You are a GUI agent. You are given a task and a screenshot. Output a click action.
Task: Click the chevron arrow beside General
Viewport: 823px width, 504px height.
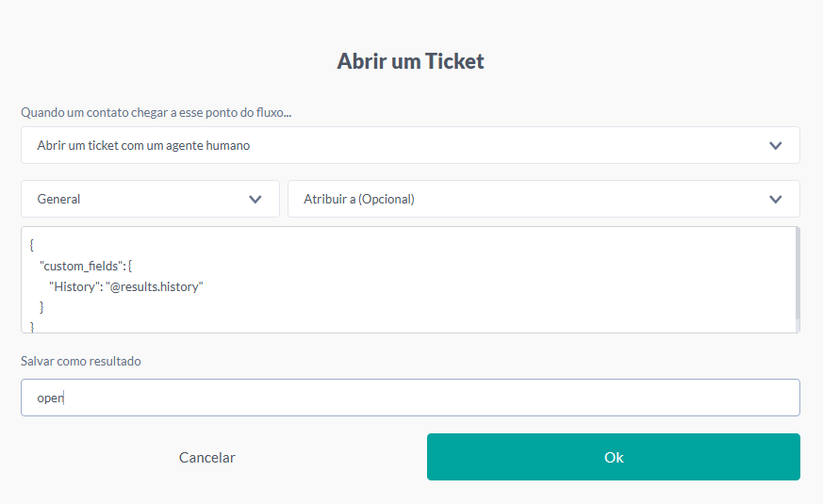[x=255, y=200]
